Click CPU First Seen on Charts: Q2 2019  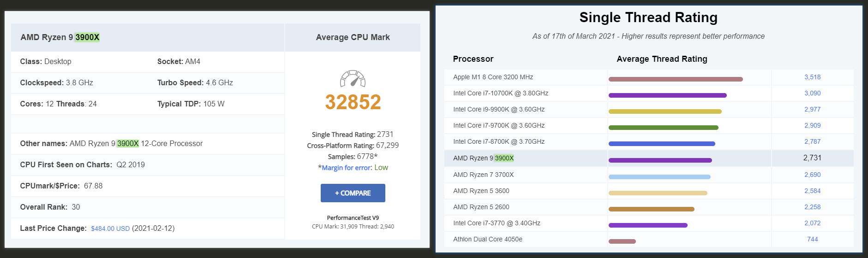(x=82, y=164)
